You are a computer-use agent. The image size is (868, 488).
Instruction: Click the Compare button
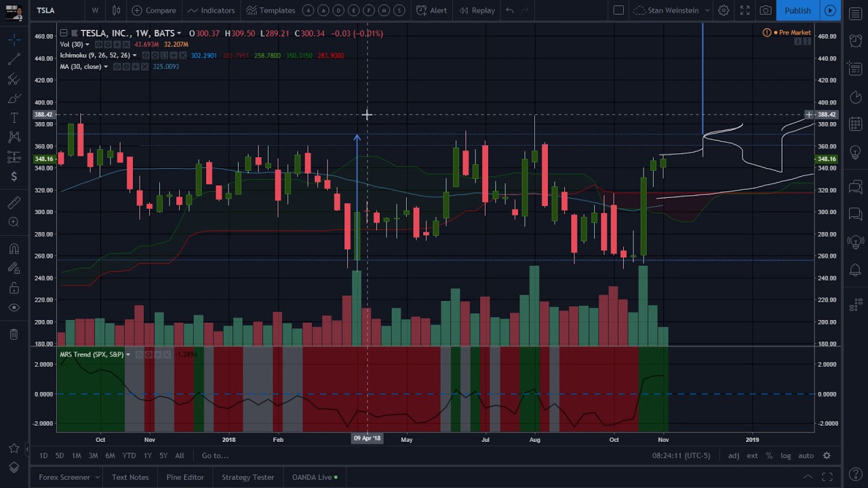tap(154, 10)
